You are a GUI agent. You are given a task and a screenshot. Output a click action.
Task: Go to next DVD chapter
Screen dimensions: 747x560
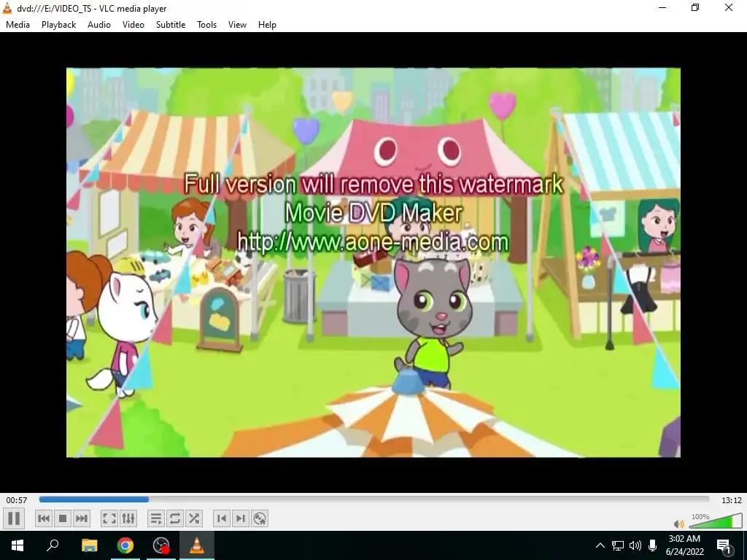pyautogui.click(x=241, y=518)
